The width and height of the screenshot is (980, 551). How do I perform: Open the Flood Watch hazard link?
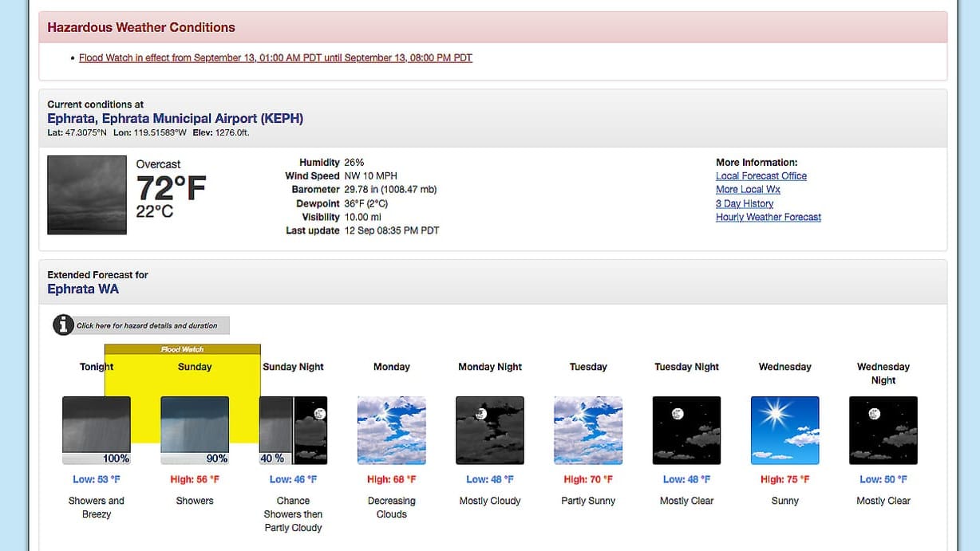pyautogui.click(x=275, y=58)
